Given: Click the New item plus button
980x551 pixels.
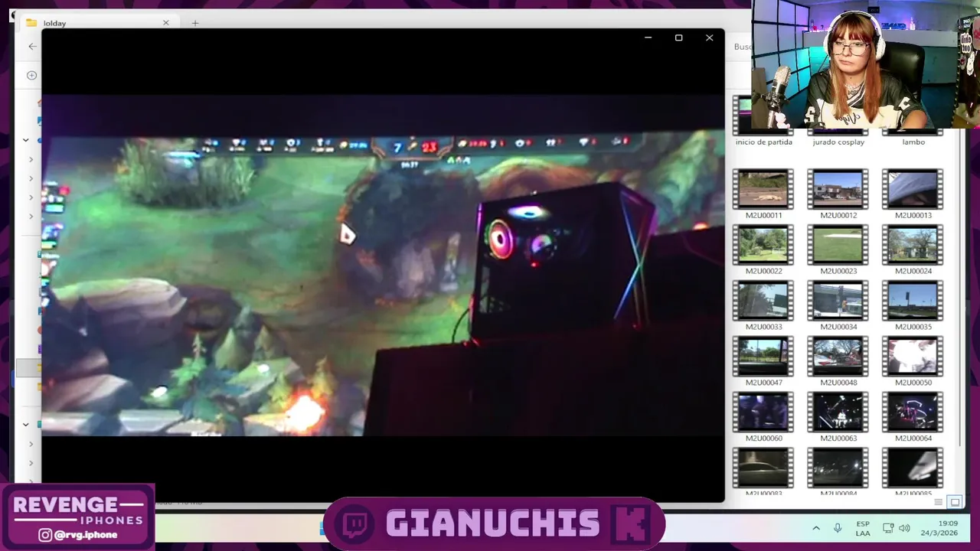Looking at the screenshot, I should [x=31, y=75].
